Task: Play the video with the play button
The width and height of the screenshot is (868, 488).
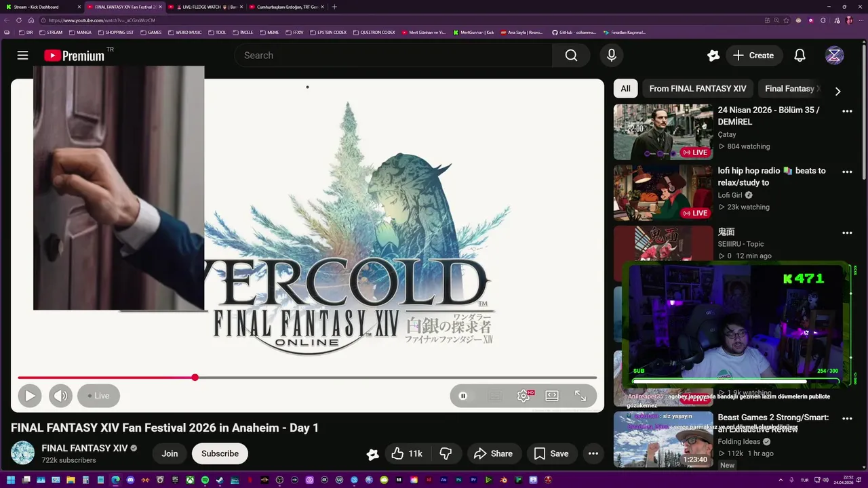Action: (x=30, y=396)
